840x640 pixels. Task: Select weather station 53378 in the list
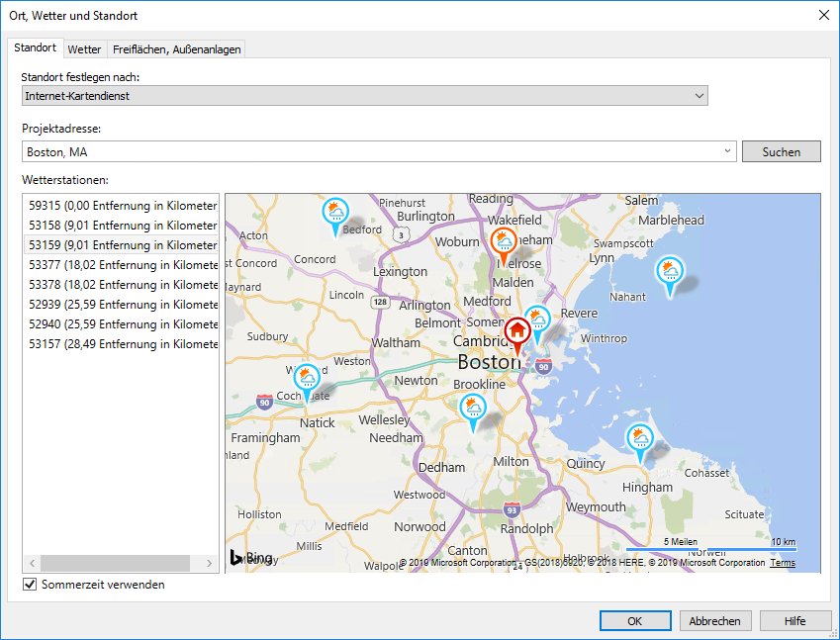click(x=121, y=285)
